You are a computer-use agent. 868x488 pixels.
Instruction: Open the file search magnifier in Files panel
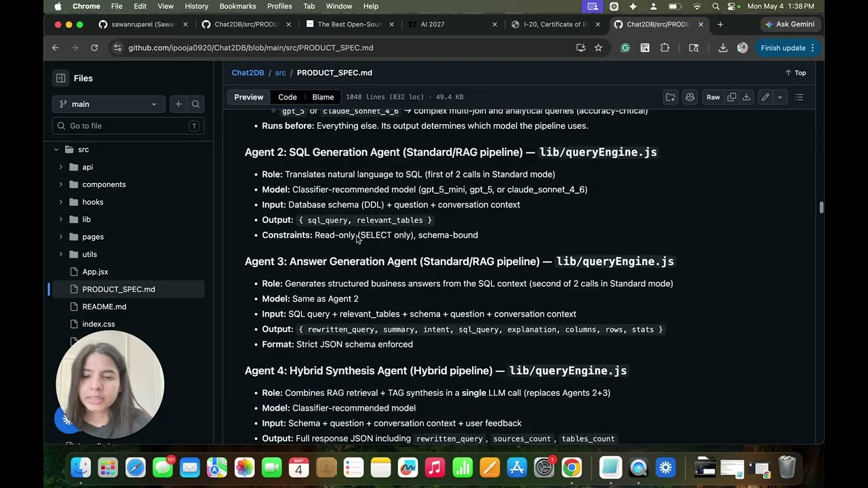pyautogui.click(x=196, y=104)
